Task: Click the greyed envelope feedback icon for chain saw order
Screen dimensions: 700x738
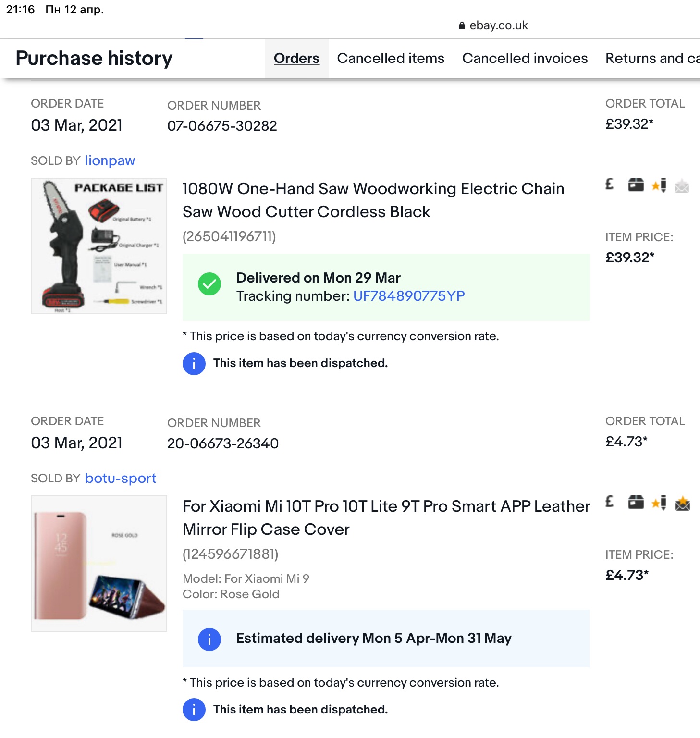Action: 682,186
